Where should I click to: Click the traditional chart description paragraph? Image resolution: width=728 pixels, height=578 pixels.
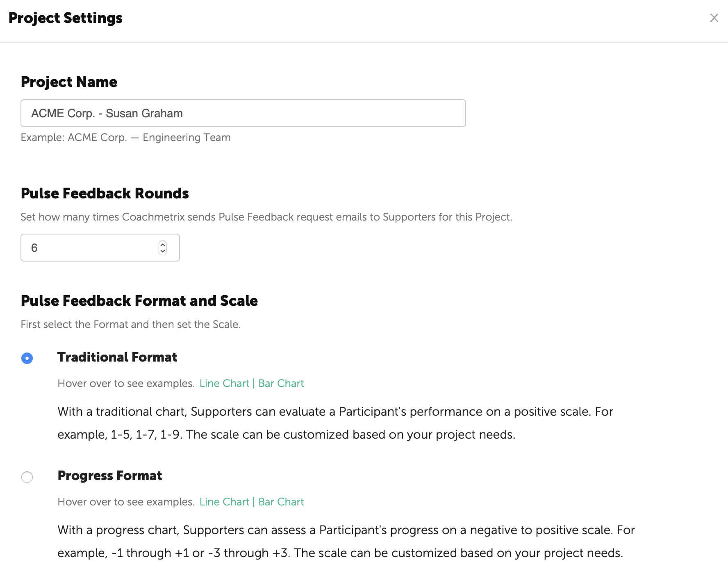coord(335,423)
